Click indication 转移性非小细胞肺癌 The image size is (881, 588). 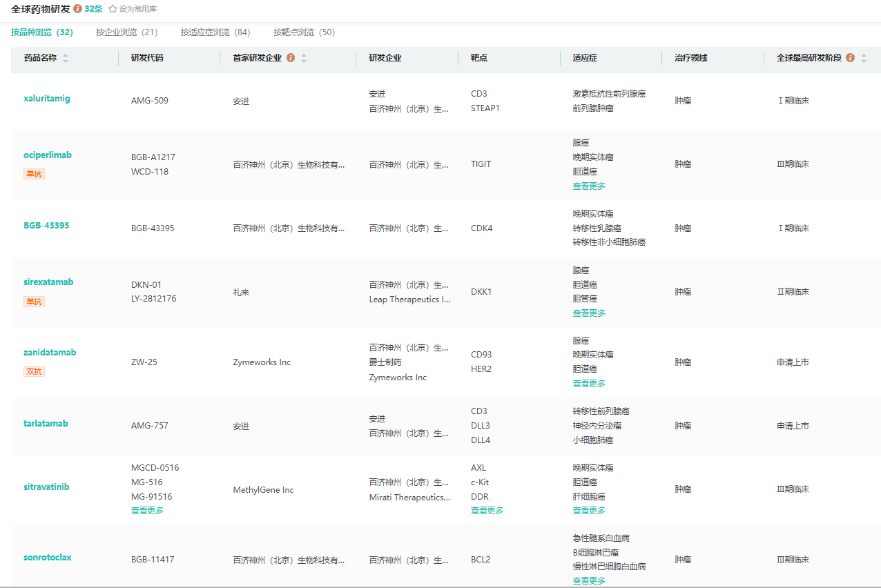tap(609, 242)
